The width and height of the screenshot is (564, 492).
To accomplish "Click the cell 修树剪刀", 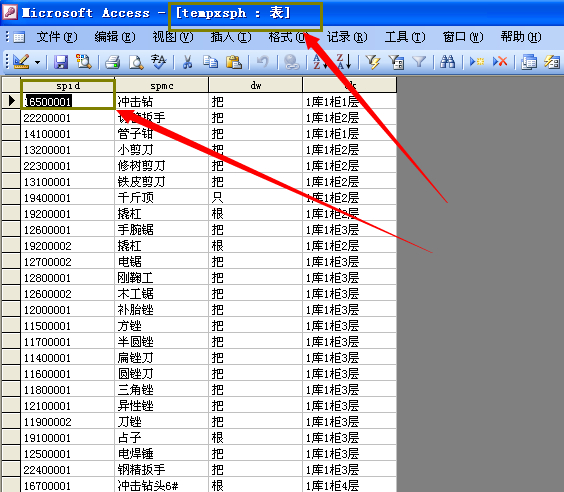I will click(162, 165).
